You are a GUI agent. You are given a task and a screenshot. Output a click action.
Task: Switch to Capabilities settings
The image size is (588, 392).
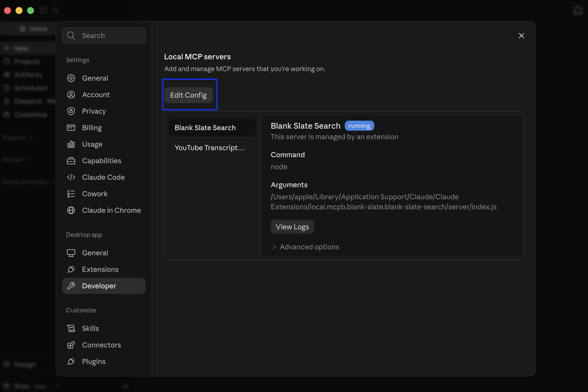[104, 161]
